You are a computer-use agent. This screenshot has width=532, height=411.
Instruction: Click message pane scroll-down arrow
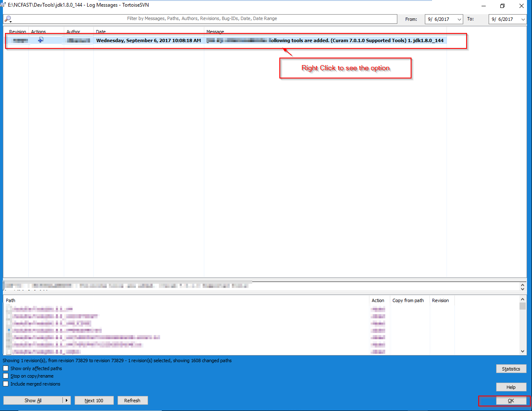(523, 289)
